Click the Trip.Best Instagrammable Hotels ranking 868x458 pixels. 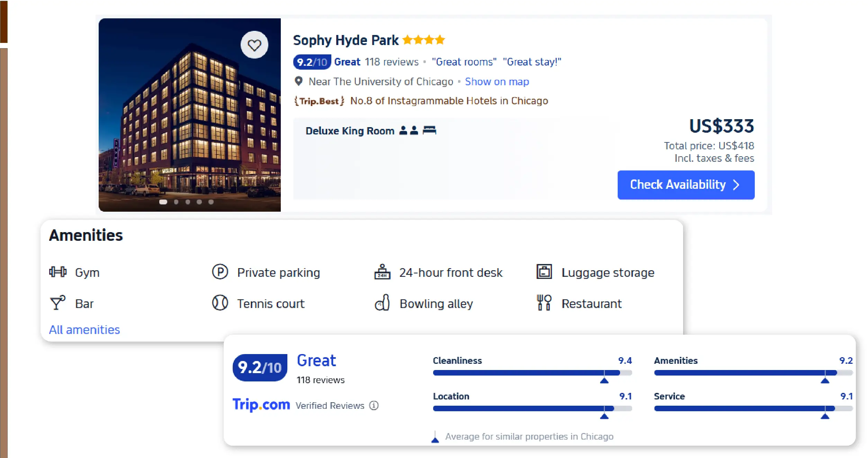click(x=449, y=101)
